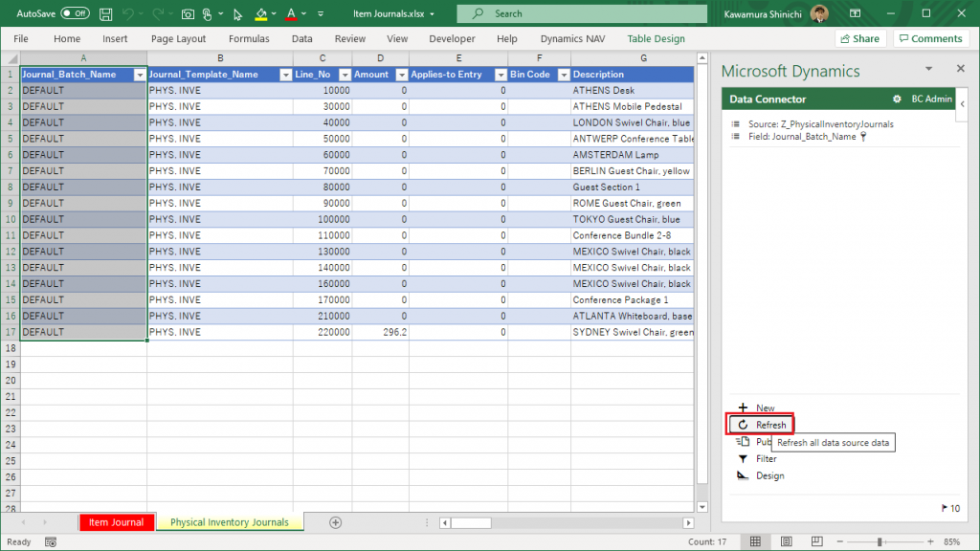Open Journal_Batch_Name filter dropdown
Image resolution: width=980 pixels, height=551 pixels.
click(140, 75)
